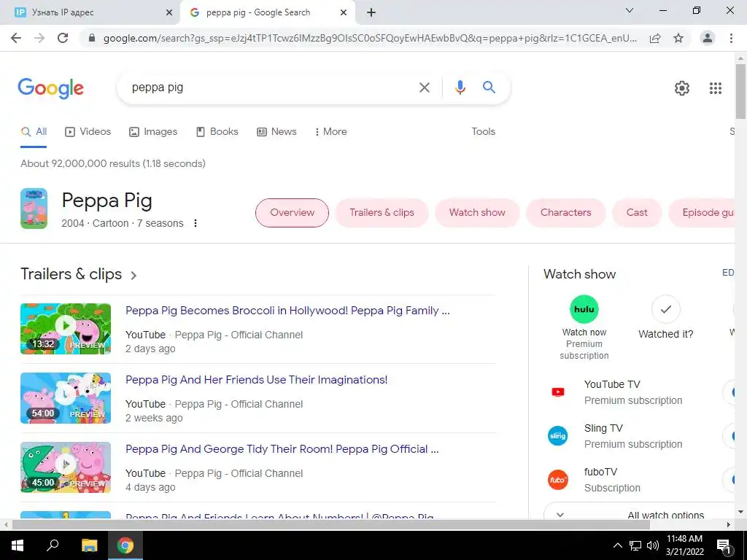This screenshot has height=560, width=747.
Task: Expand the More search options
Action: pos(330,132)
